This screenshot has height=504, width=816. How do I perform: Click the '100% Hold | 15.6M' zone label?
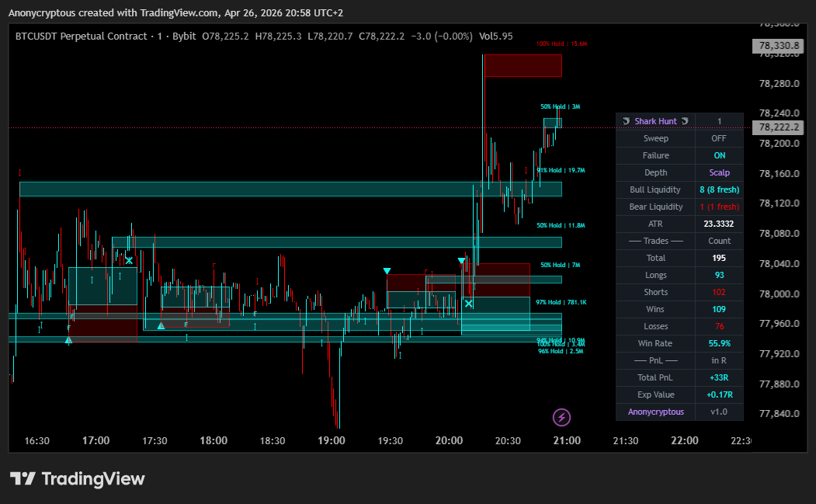click(x=561, y=43)
